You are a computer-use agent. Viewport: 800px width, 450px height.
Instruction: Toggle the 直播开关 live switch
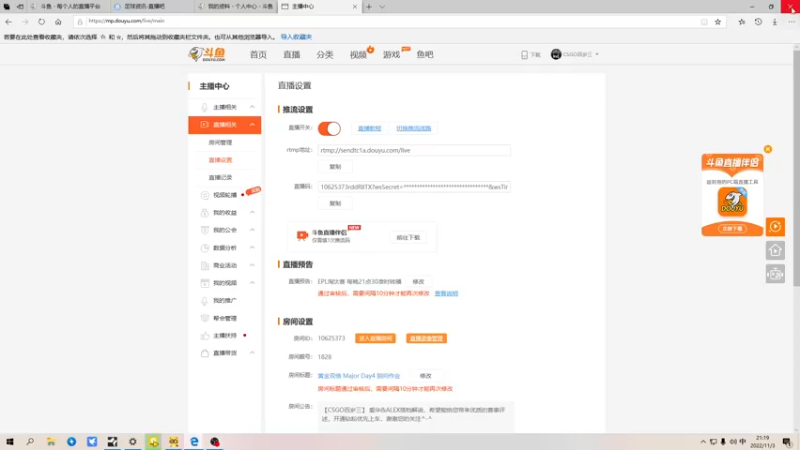click(x=329, y=129)
